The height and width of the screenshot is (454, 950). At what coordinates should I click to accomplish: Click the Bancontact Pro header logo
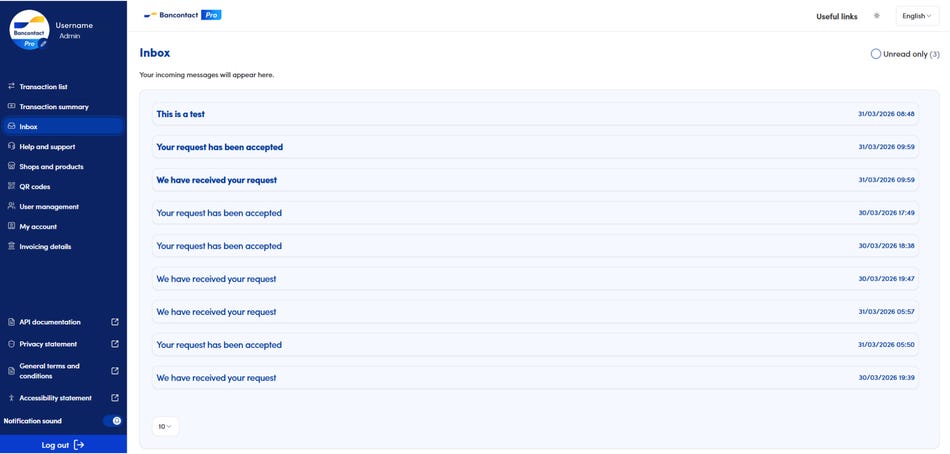[182, 15]
